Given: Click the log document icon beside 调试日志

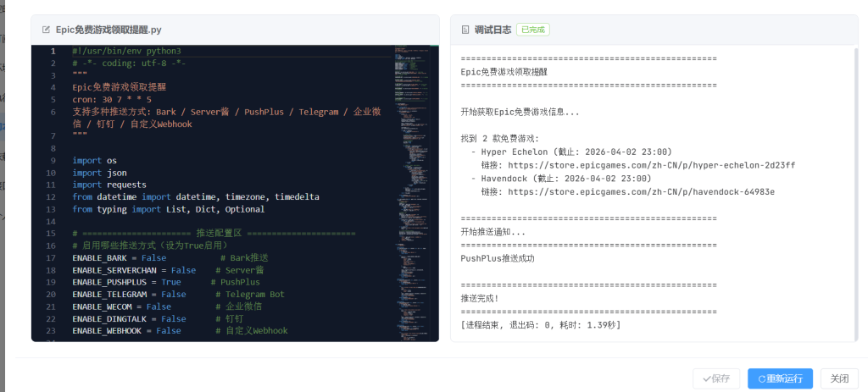Looking at the screenshot, I should (465, 30).
